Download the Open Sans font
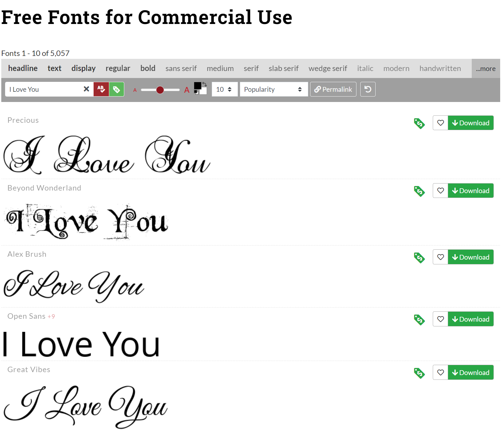The width and height of the screenshot is (504, 430). (x=471, y=319)
